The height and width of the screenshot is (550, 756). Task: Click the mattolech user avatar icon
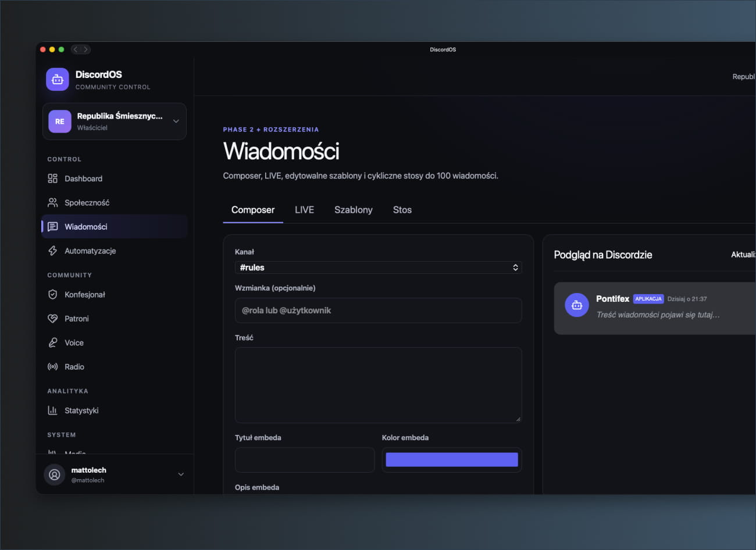pos(55,474)
